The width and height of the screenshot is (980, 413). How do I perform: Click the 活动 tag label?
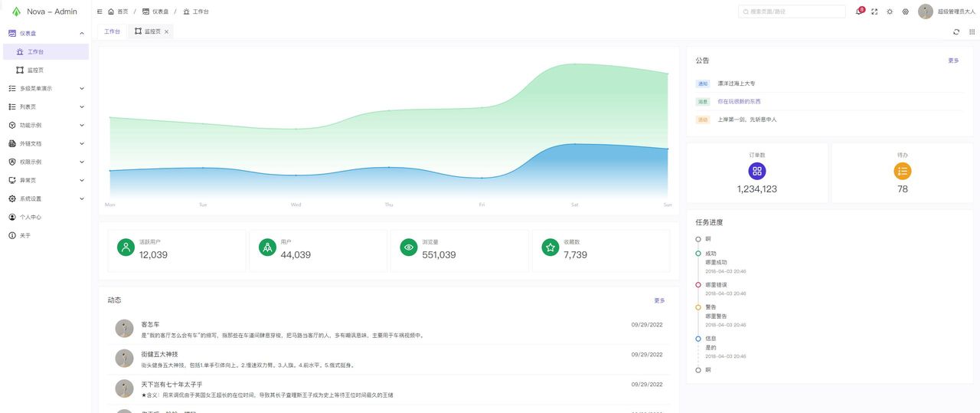(703, 120)
